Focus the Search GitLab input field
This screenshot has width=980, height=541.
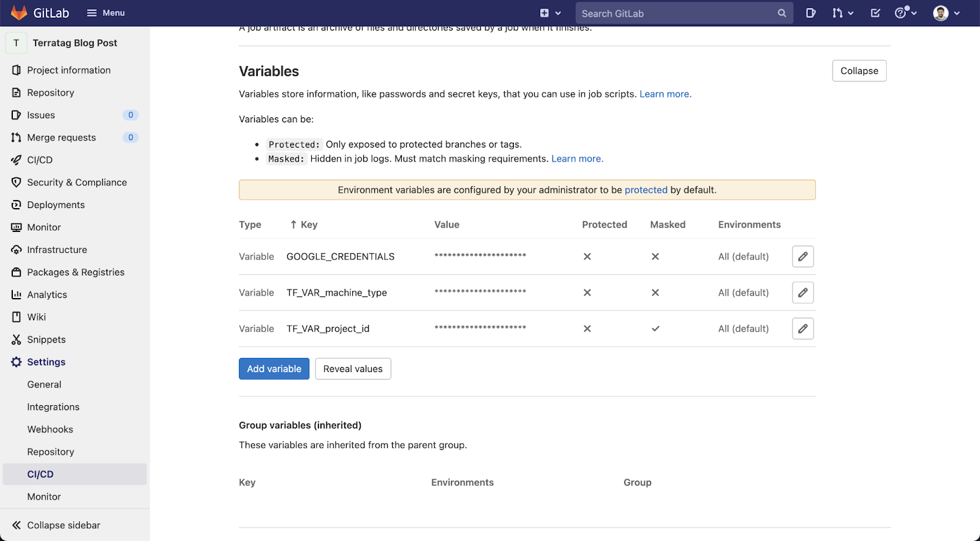coord(674,13)
